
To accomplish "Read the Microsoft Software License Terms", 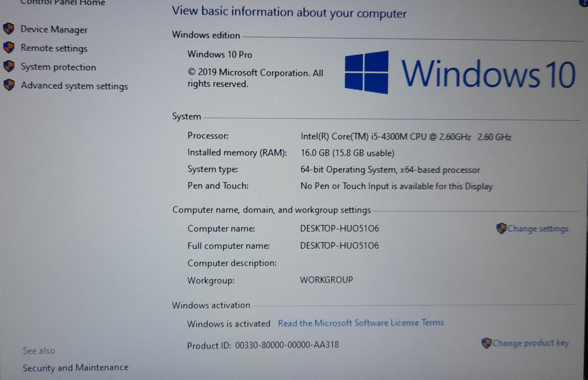I will pos(361,323).
